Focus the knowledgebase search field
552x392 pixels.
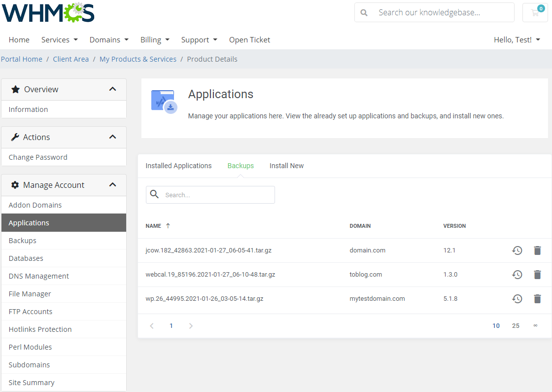point(434,13)
